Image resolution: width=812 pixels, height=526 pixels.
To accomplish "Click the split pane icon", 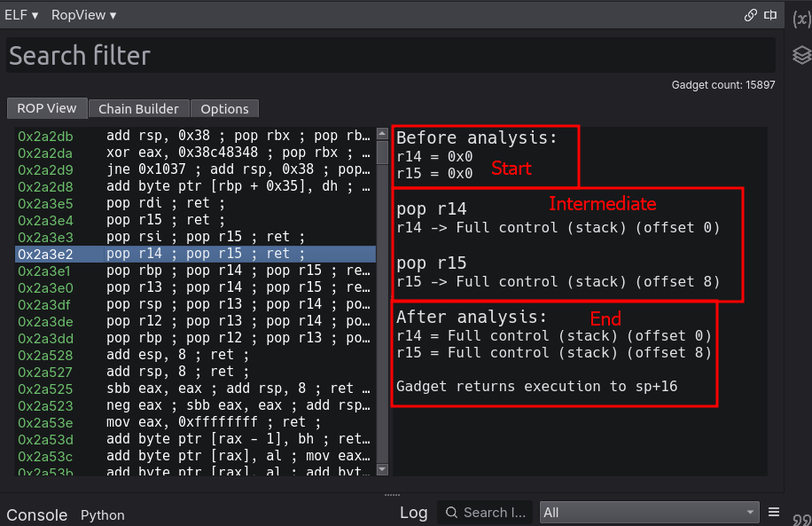I will tap(770, 15).
